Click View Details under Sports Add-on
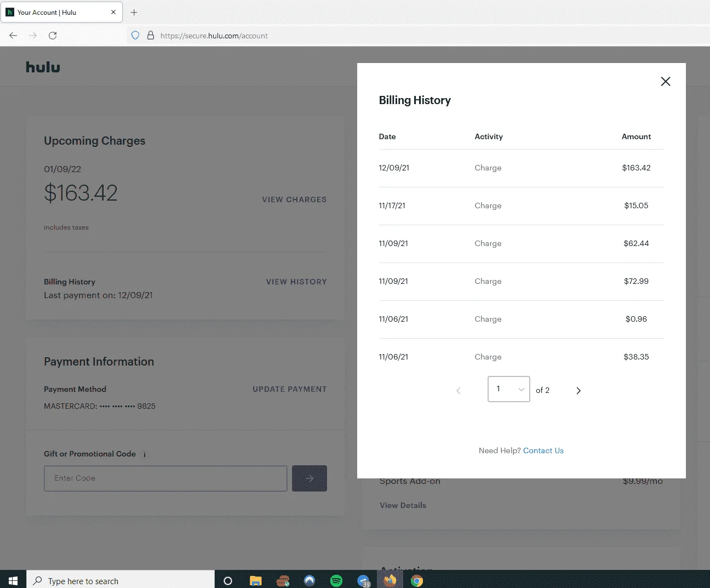The height and width of the screenshot is (588, 710). [x=403, y=505]
